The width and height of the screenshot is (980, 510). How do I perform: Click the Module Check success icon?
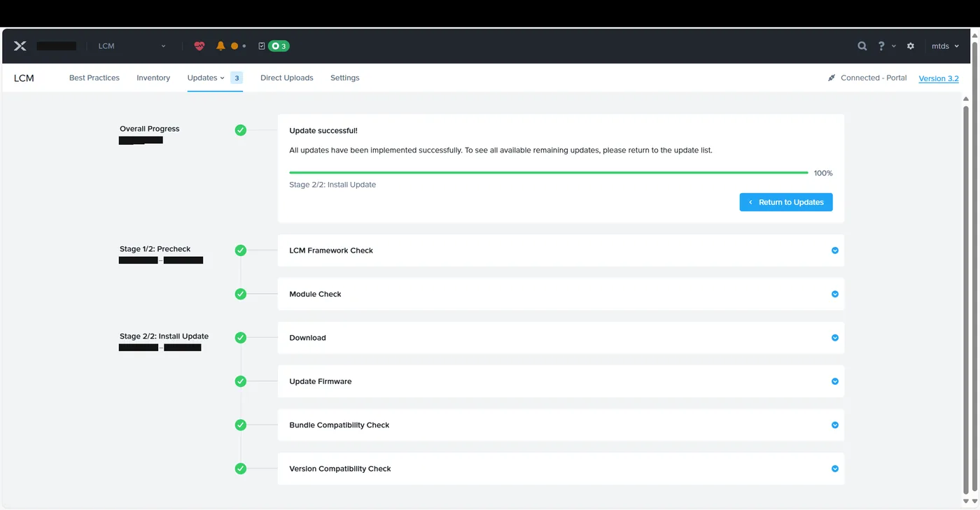[241, 294]
